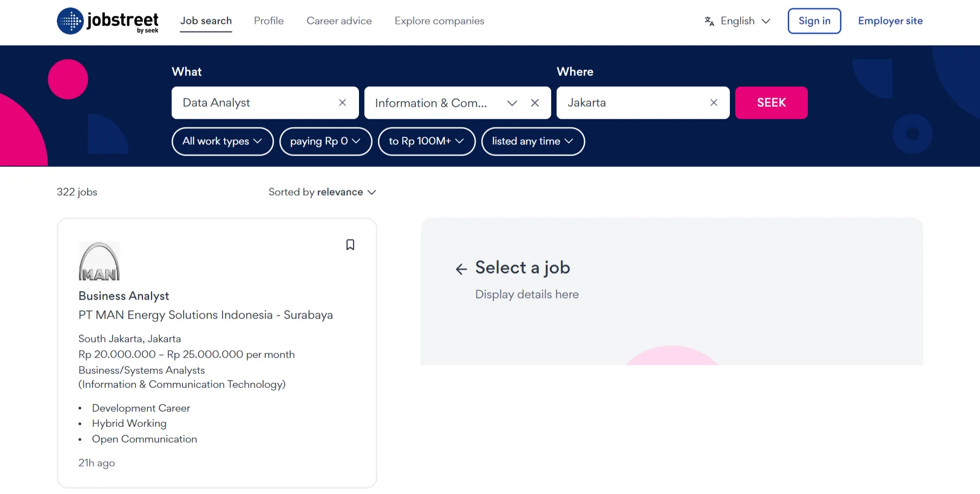The image size is (980, 494).
Task: Click the 322 jobs count text
Action: (77, 192)
